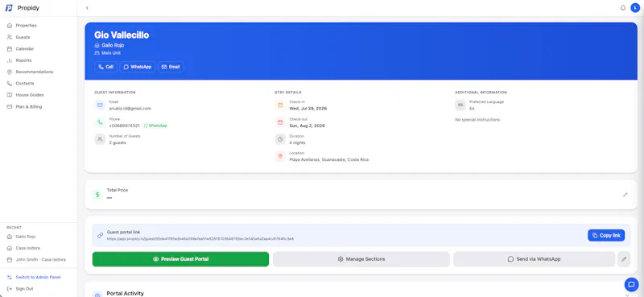Screen dimensions: 644x297
Task: Click the No special instructions text
Action: 477,120
